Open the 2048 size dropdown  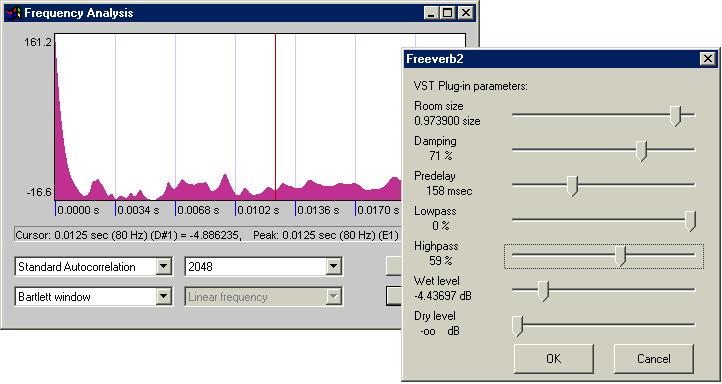[333, 267]
